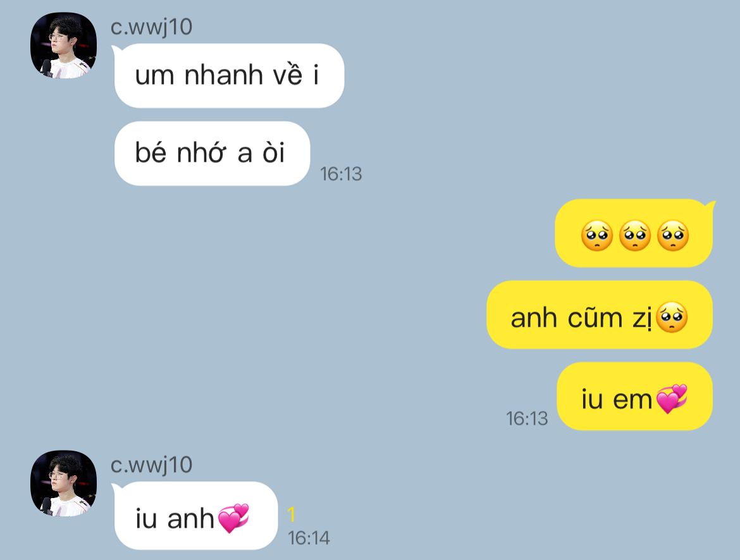
Task: Click the yellow read count "1" indicator
Action: click(x=291, y=514)
